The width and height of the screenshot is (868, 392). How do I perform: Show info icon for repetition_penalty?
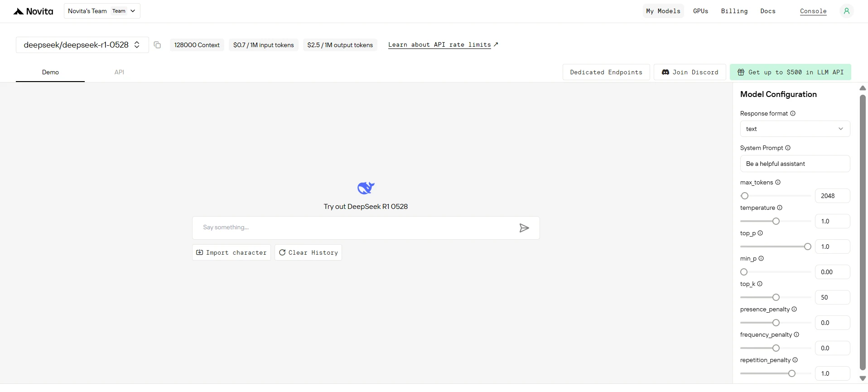[x=795, y=360]
